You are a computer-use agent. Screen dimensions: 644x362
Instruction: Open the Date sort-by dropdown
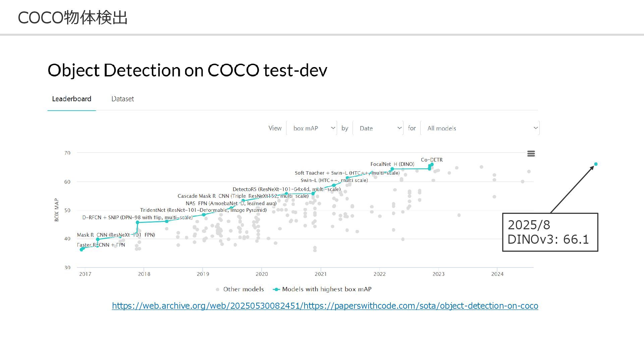click(378, 128)
